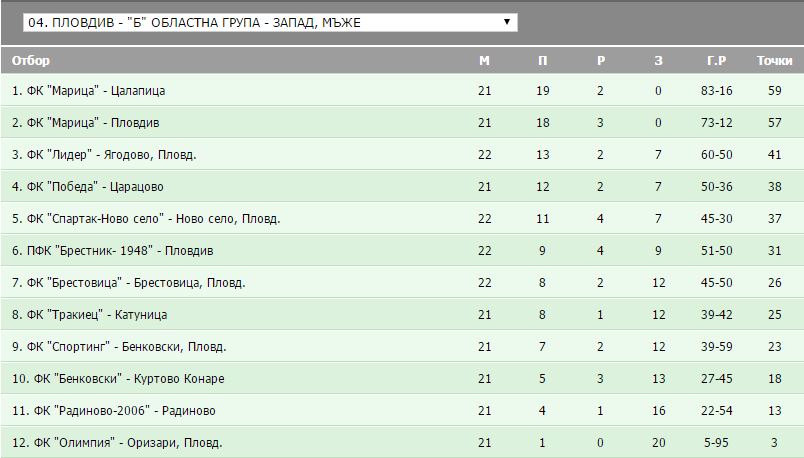This screenshot has width=804, height=458.
Task: Select ПФК Брестник-1948 Пловдив
Action: (112, 251)
